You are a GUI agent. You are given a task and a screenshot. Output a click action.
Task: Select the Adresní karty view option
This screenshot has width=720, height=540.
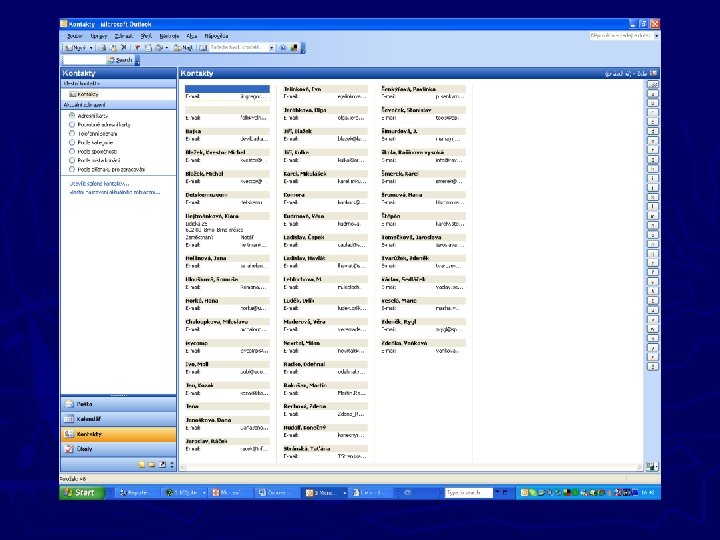point(89,116)
